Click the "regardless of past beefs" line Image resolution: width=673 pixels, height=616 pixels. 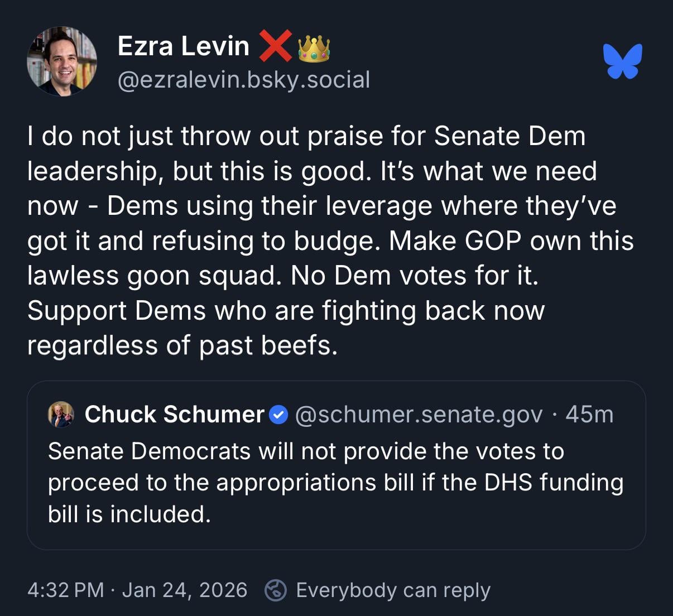point(182,345)
